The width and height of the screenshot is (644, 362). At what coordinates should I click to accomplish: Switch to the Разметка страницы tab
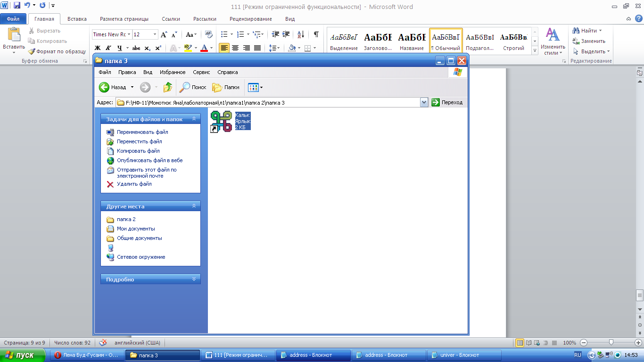124,19
